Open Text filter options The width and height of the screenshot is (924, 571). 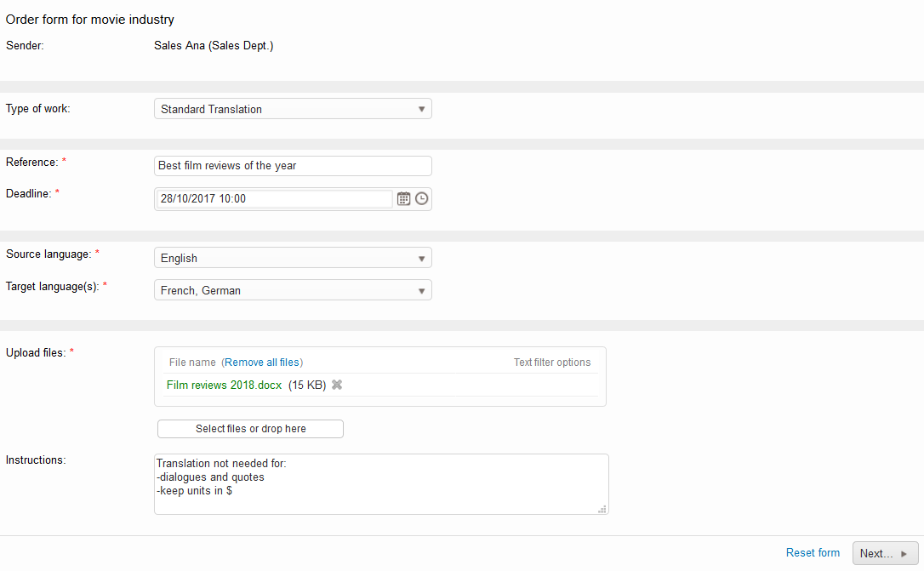pyautogui.click(x=551, y=363)
